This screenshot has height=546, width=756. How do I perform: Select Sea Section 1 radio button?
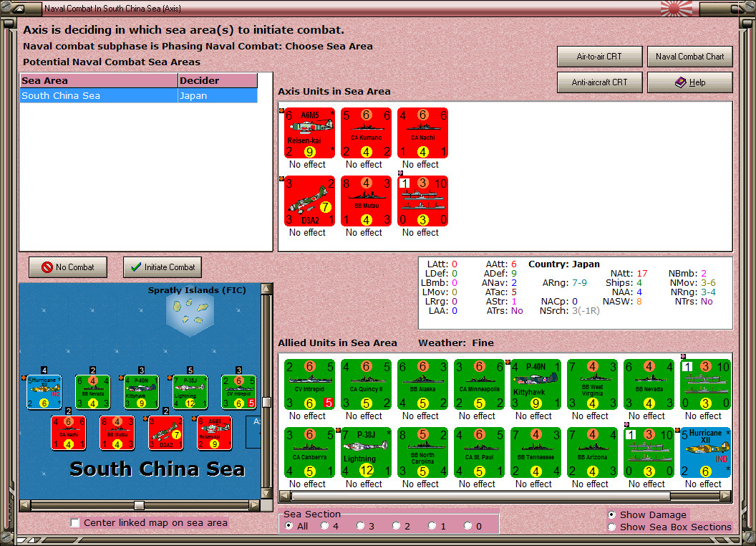pos(432,526)
